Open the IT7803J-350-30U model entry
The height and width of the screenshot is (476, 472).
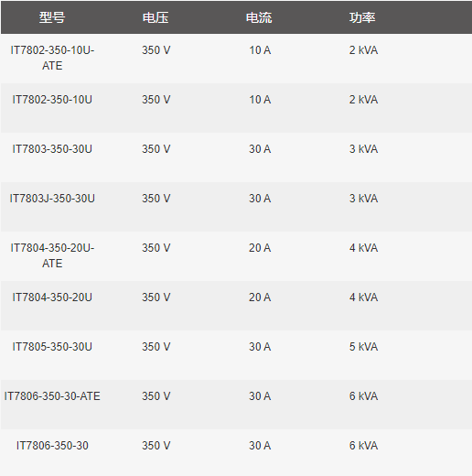(x=52, y=199)
